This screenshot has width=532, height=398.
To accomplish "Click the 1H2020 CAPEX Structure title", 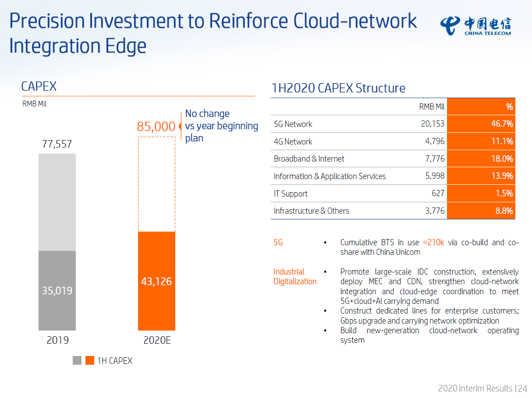I will [338, 88].
